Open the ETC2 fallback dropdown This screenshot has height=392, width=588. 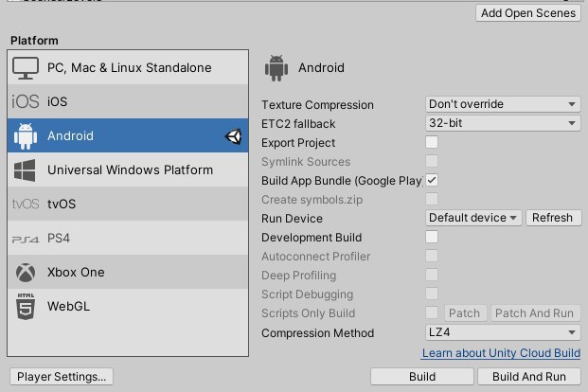click(x=503, y=123)
